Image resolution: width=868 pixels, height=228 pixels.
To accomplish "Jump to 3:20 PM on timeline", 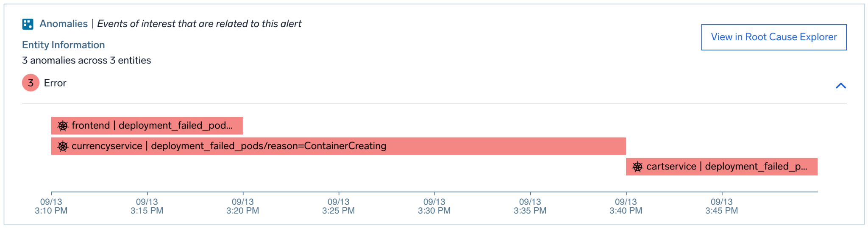I will pos(243,206).
